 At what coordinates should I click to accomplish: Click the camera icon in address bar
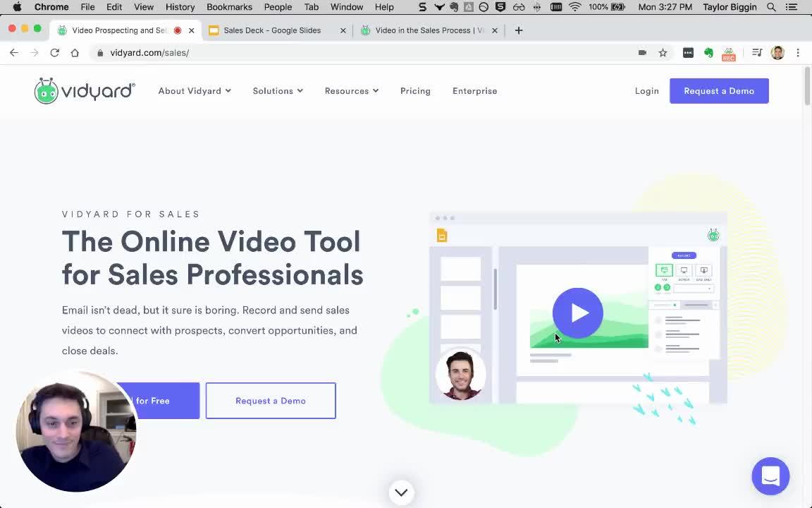(x=642, y=52)
